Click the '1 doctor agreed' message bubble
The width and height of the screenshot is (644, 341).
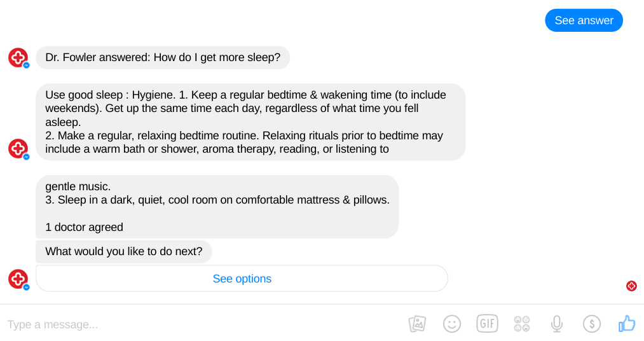pyautogui.click(x=217, y=207)
